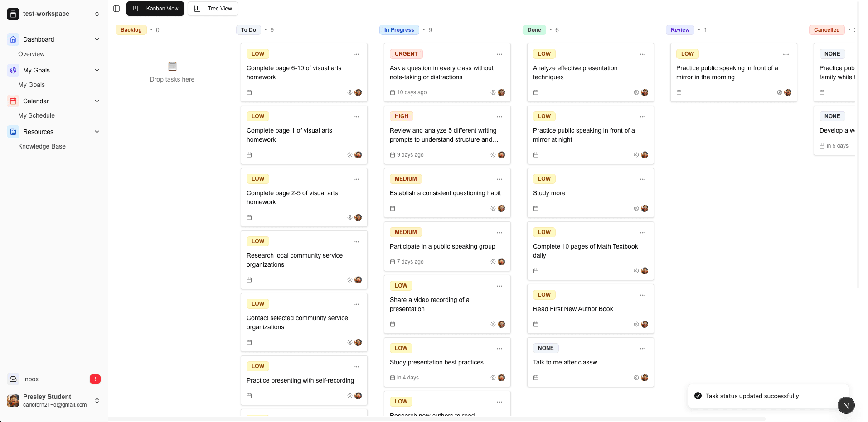The height and width of the screenshot is (422, 868).
Task: Open options menu on Study more card
Action: [642, 179]
